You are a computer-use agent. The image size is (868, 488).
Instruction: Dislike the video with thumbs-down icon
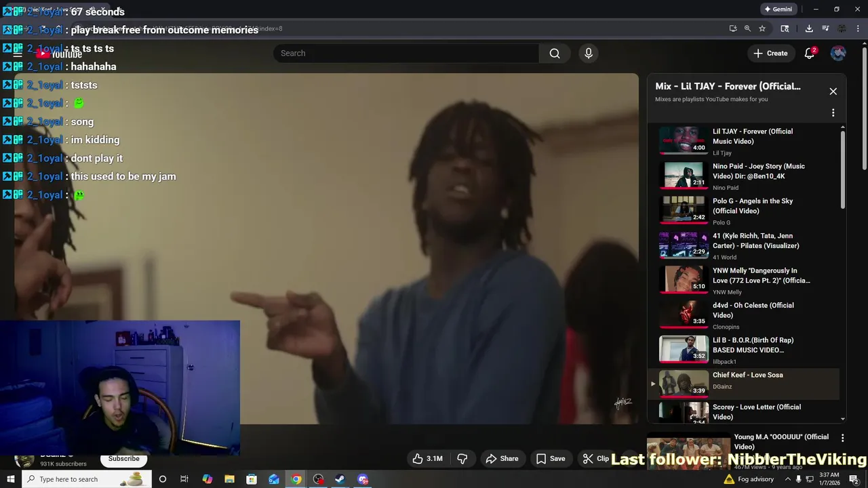point(462,459)
